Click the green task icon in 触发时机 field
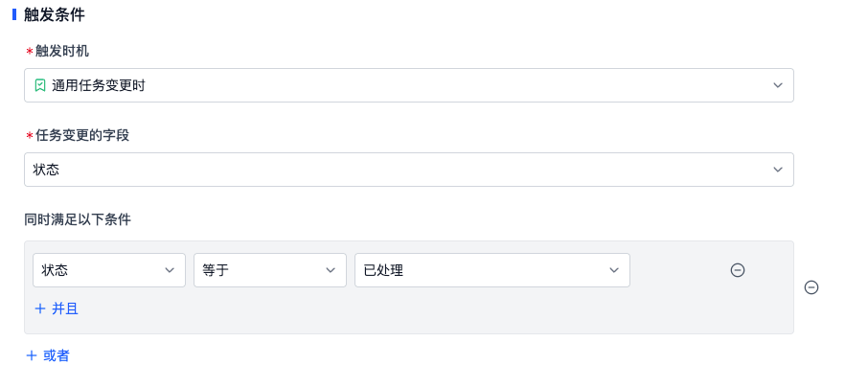The image size is (868, 388). (40, 85)
